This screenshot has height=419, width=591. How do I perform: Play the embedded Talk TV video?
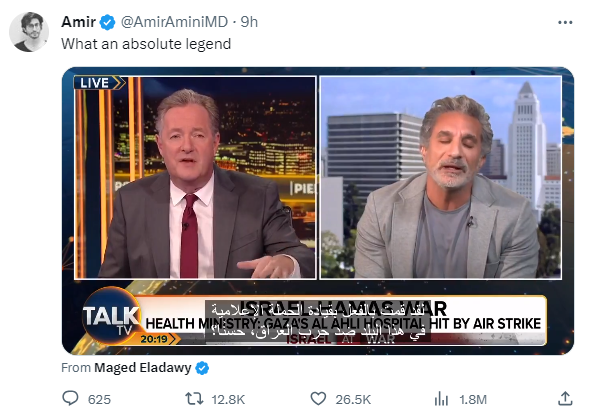[318, 211]
